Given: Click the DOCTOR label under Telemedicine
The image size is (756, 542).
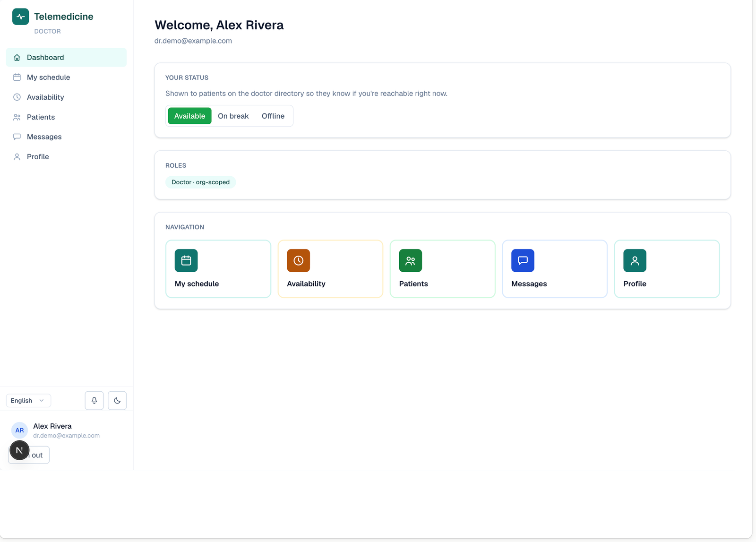Looking at the screenshot, I should pyautogui.click(x=47, y=31).
